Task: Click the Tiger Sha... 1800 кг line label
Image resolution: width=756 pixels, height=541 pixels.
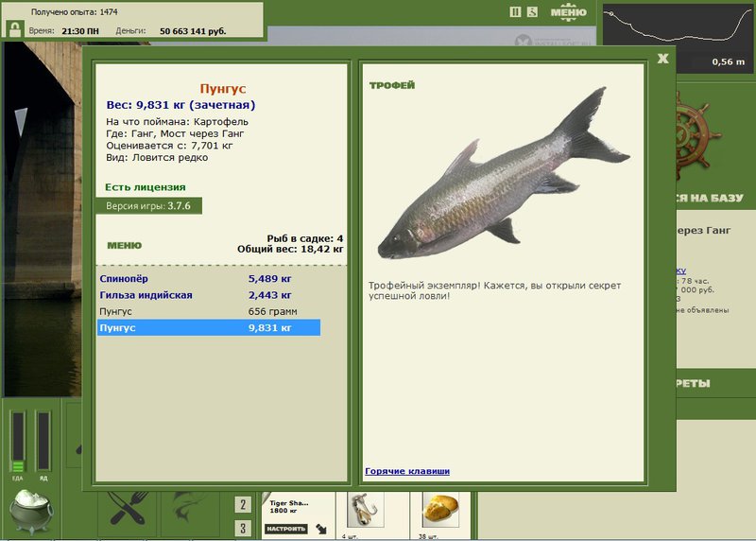Action: [x=289, y=507]
